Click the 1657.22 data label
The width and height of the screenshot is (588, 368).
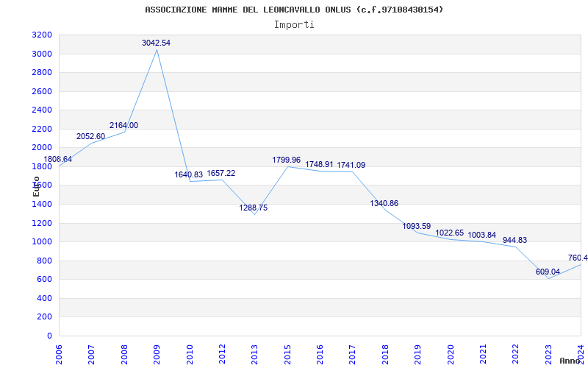pyautogui.click(x=221, y=173)
